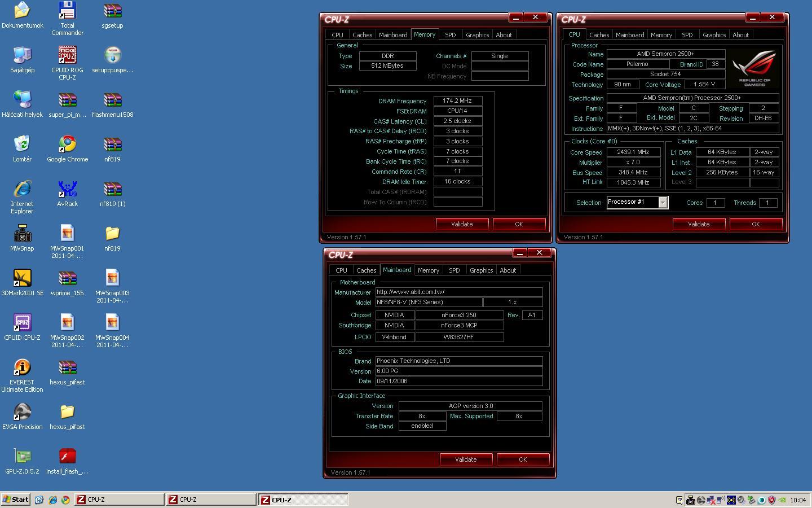
Task: Click Validate in Mainboard window
Action: (466, 459)
